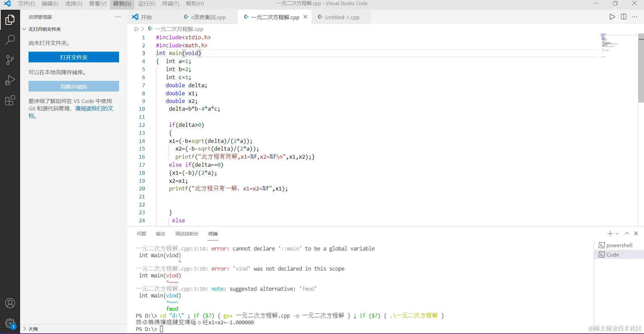Switch to the 终端 panel tab
The height and width of the screenshot is (334, 644).
pyautogui.click(x=213, y=234)
